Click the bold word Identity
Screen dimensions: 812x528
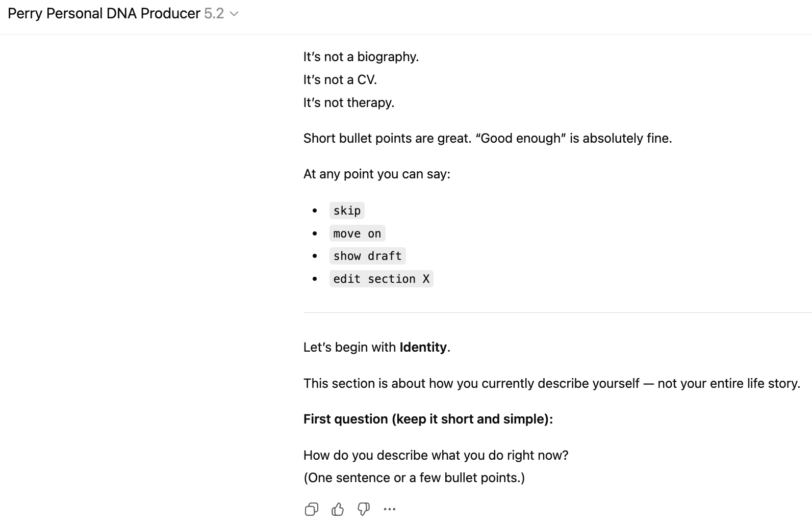[423, 347]
